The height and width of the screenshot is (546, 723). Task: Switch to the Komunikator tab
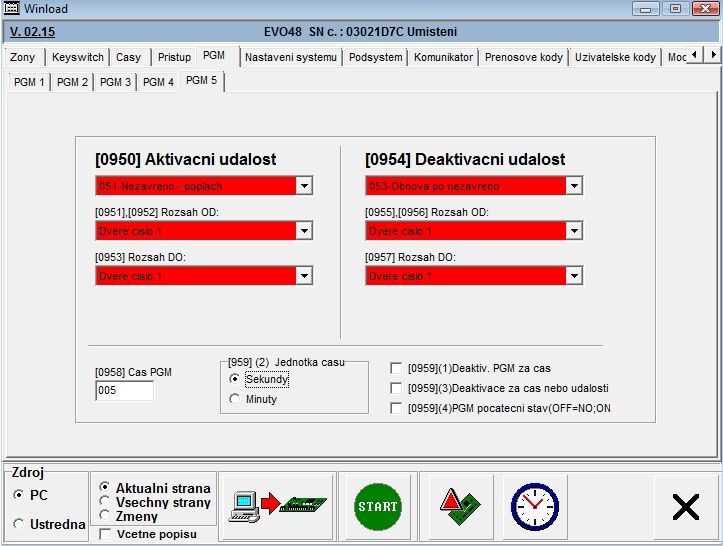(443, 57)
